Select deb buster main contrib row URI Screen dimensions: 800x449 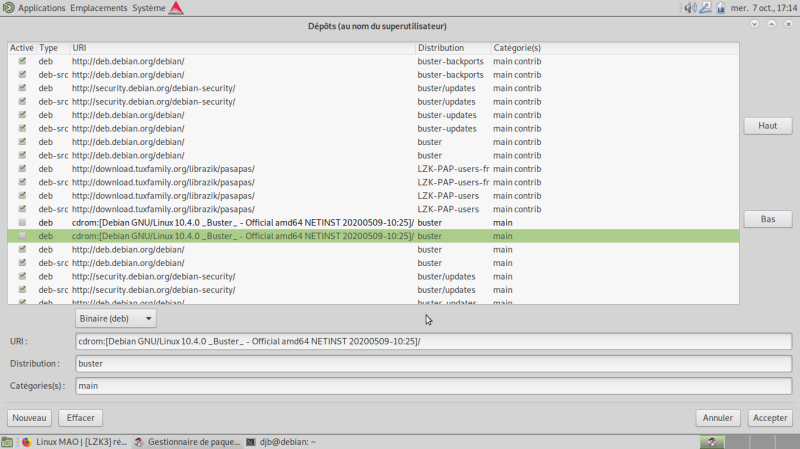(x=128, y=142)
